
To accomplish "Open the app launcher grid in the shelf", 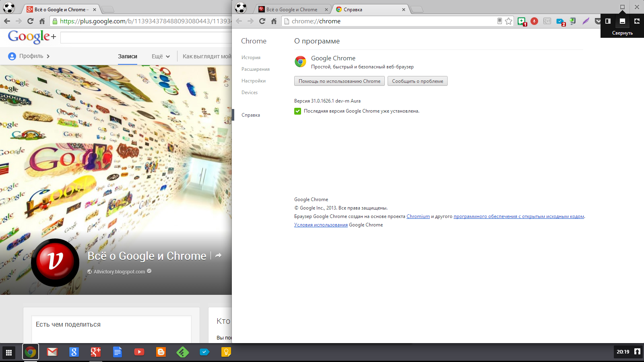I will pos(9,353).
